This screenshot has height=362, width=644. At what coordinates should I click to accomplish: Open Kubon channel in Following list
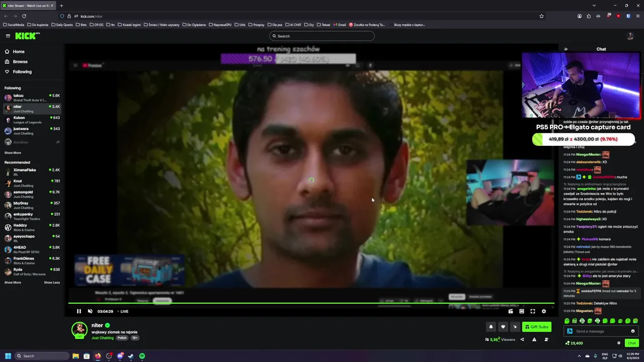(32, 120)
